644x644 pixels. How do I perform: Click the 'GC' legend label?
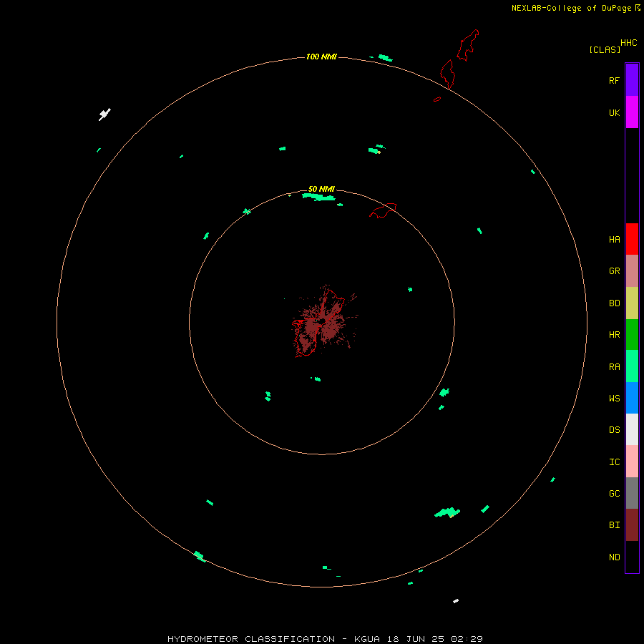(x=614, y=494)
